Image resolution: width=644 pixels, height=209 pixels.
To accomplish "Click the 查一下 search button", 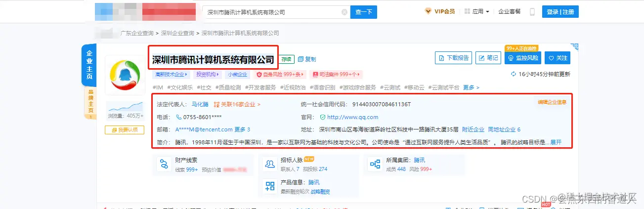I will (x=364, y=12).
